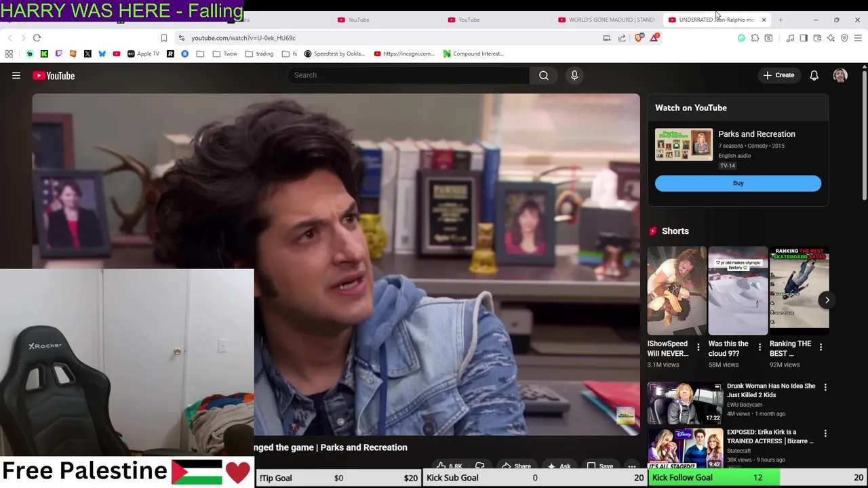Go to YouTube home via logo
The height and width of the screenshot is (488, 868).
coord(54,76)
